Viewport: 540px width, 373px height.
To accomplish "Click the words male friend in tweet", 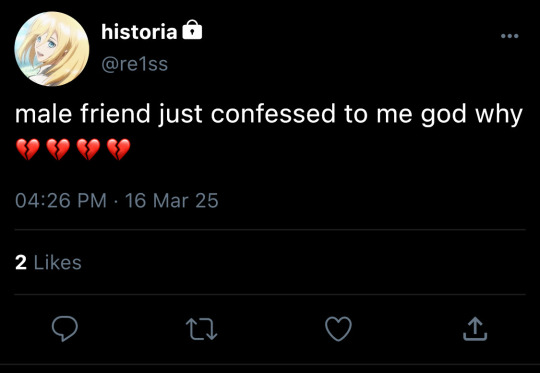I will 83,114.
